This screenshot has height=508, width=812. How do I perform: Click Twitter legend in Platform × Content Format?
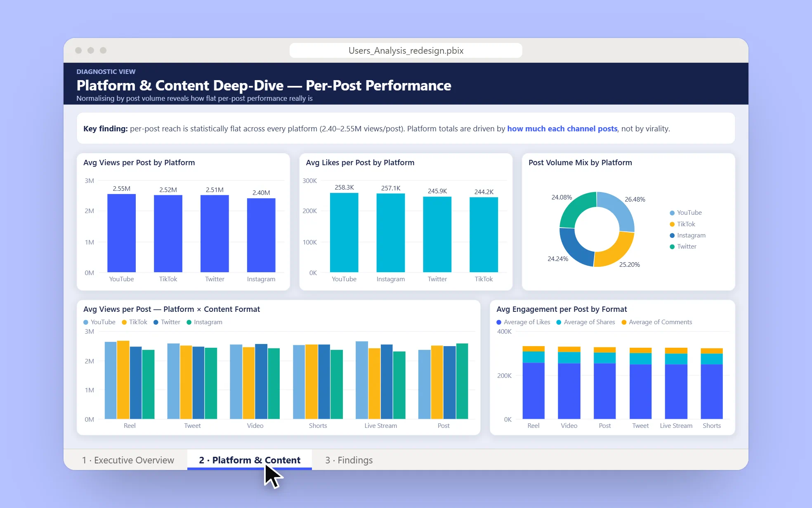(x=167, y=322)
